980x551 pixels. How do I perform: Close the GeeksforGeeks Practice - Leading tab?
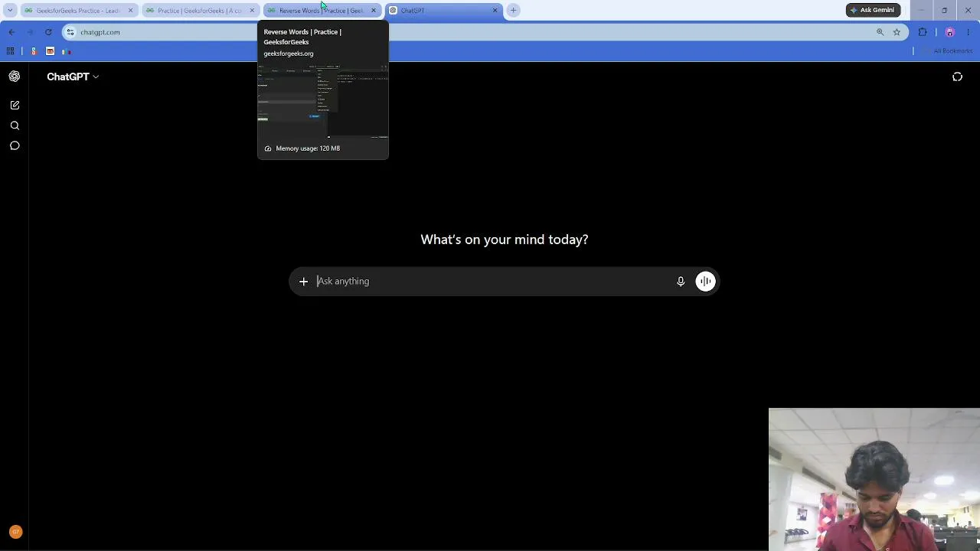(130, 10)
